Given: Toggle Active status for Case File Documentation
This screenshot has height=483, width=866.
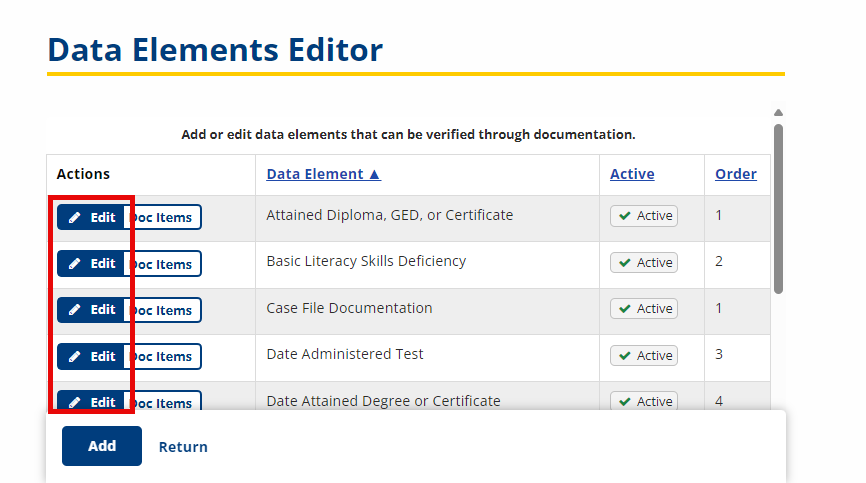Looking at the screenshot, I should [644, 309].
